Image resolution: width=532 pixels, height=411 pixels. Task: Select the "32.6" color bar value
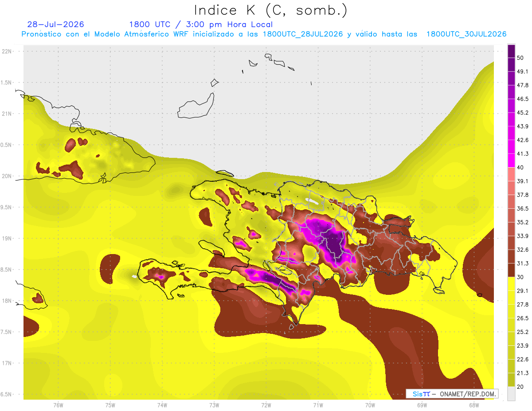coord(522,250)
